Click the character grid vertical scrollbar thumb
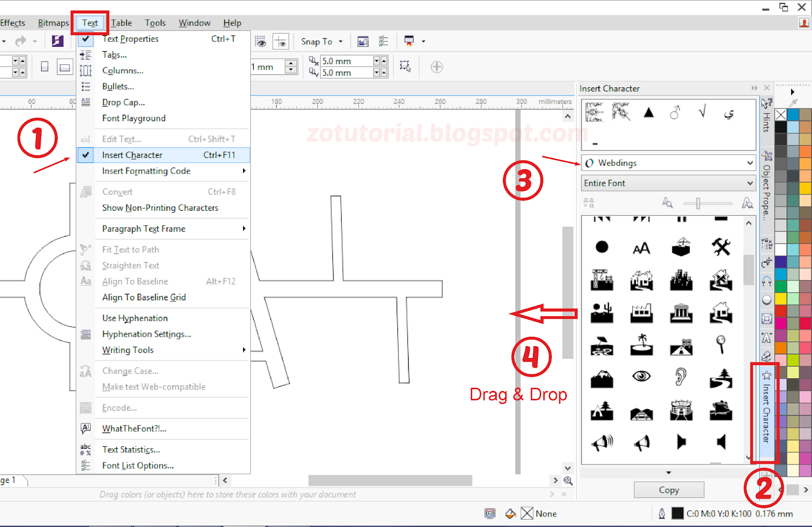Image resolution: width=812 pixels, height=527 pixels. (749, 270)
